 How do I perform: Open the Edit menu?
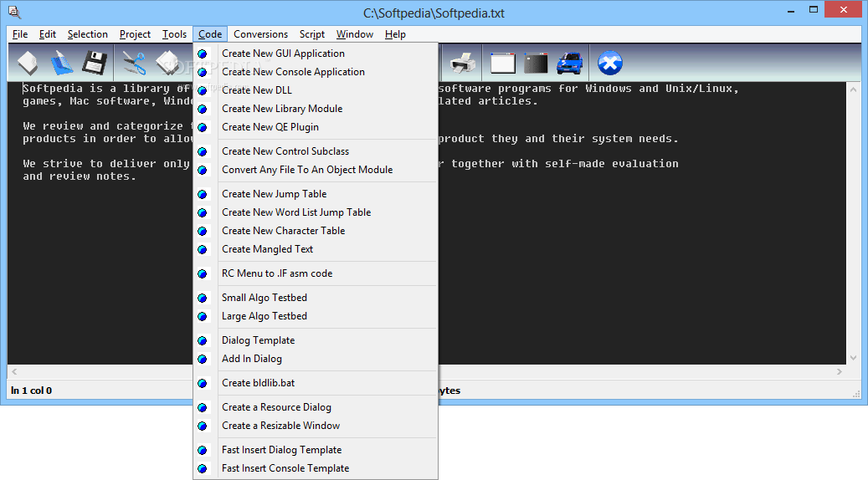pos(48,34)
